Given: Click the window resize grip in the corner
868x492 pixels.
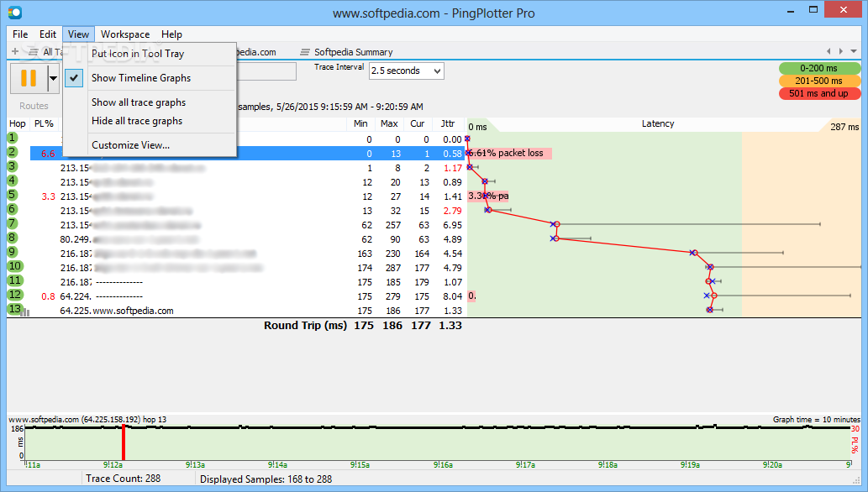Looking at the screenshot, I should tap(856, 480).
